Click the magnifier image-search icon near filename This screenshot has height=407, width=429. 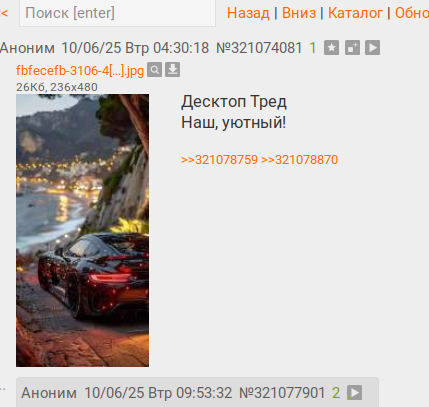point(154,70)
